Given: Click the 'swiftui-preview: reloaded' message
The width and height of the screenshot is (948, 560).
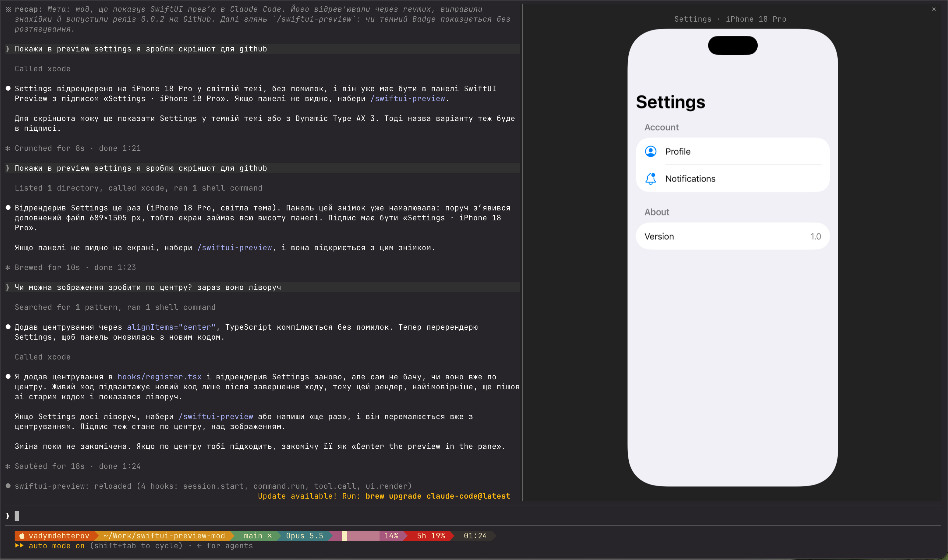Looking at the screenshot, I should [x=213, y=486].
